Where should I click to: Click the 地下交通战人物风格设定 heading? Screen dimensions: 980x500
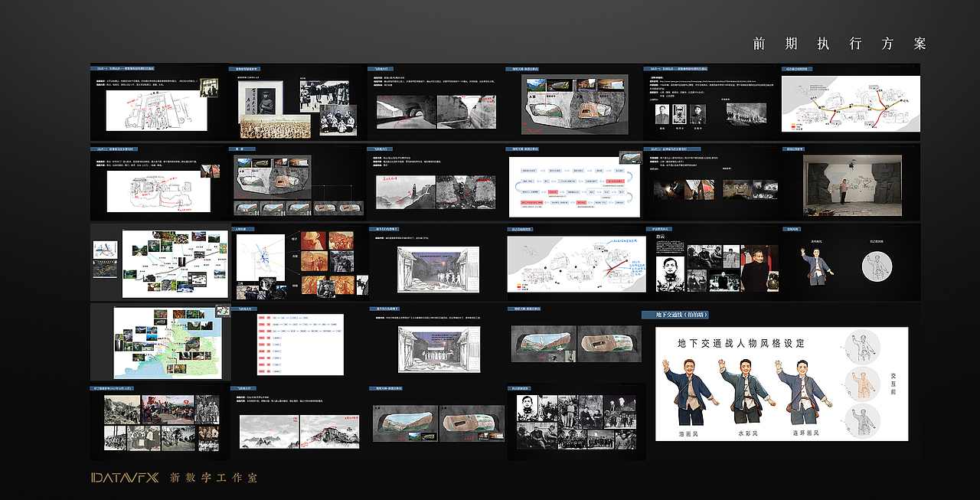coord(741,343)
